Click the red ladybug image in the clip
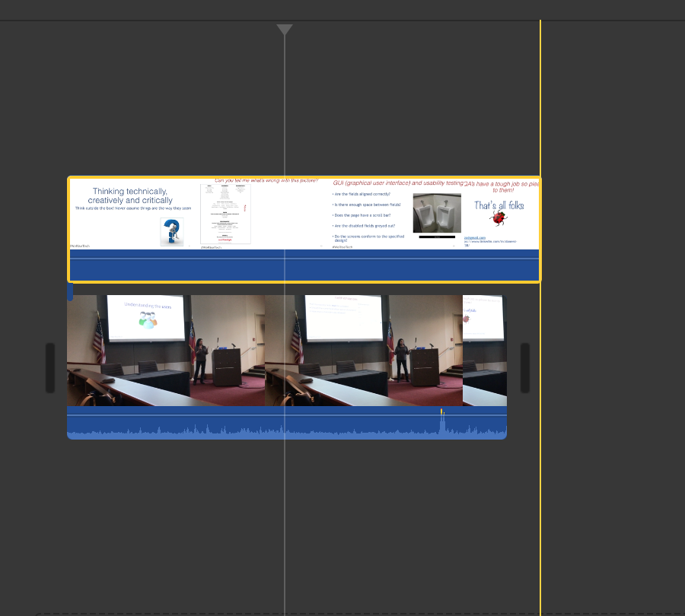 click(x=498, y=218)
